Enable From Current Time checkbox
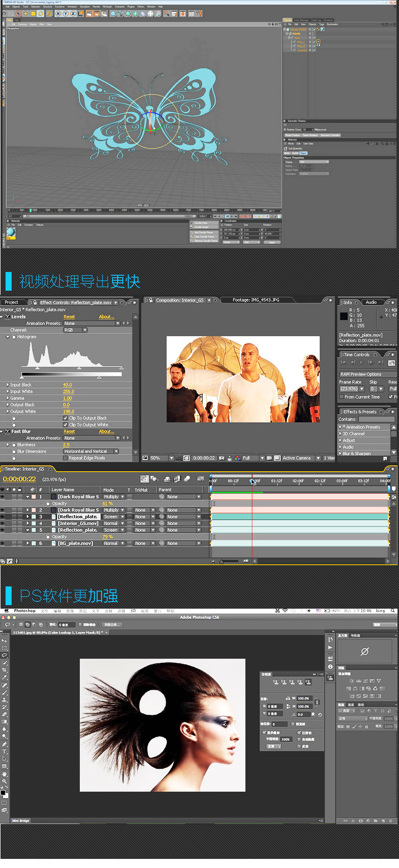 [x=341, y=397]
